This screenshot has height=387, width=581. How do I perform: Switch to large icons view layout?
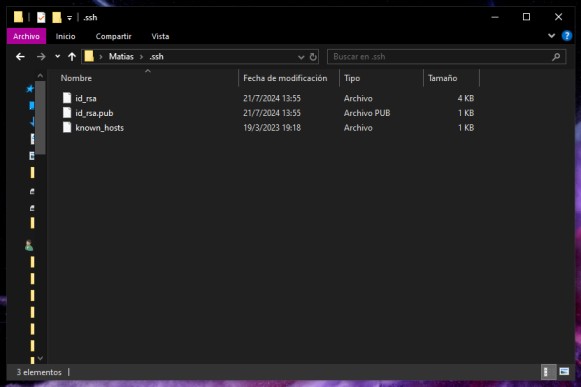pos(564,371)
